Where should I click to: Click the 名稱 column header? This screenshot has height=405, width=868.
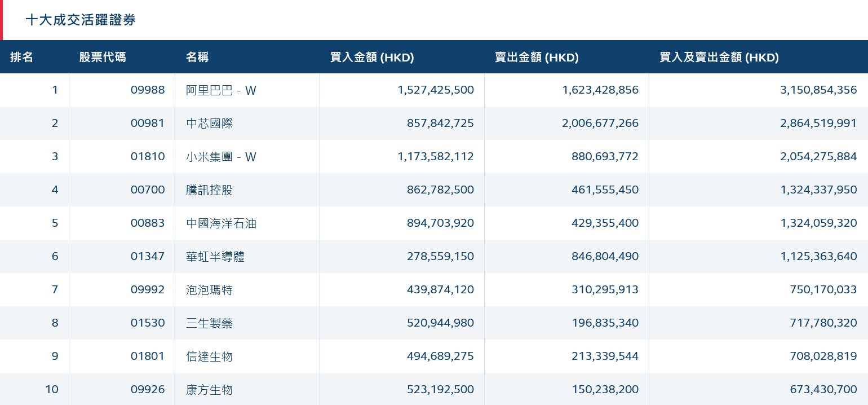[197, 57]
